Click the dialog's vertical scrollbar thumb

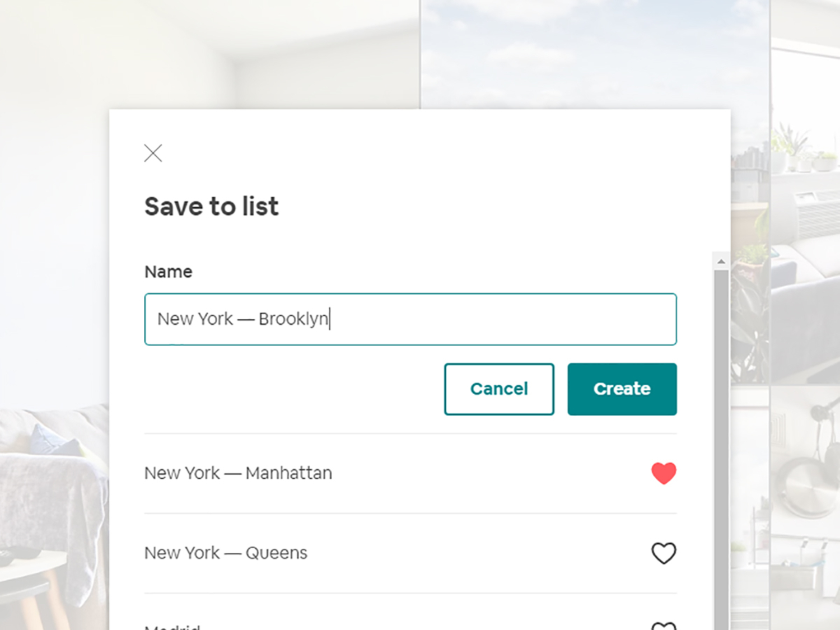(721, 448)
